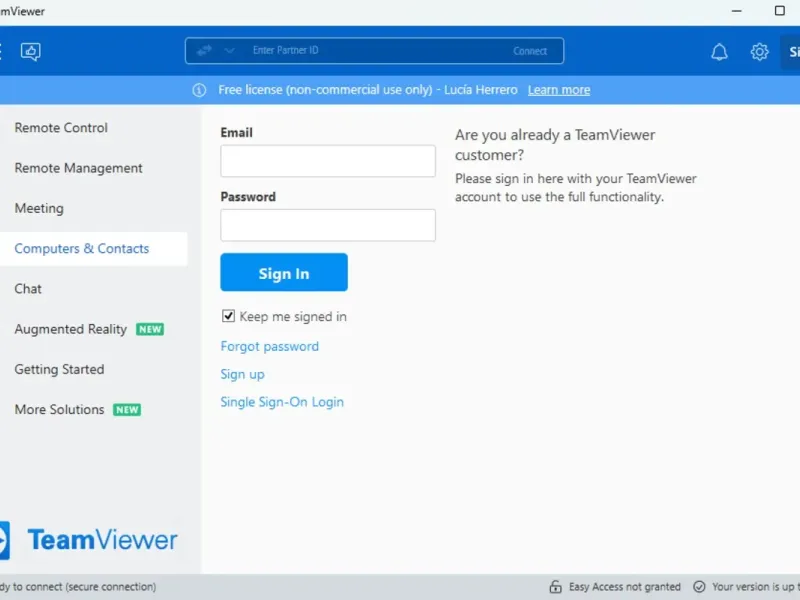This screenshot has width=800, height=600.
Task: Switch to Meeting section
Action: coord(39,208)
